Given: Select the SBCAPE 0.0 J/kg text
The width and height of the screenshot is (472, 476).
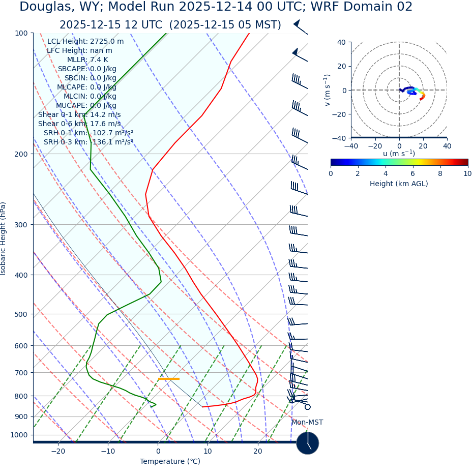Looking at the screenshot, I should coord(86,69).
